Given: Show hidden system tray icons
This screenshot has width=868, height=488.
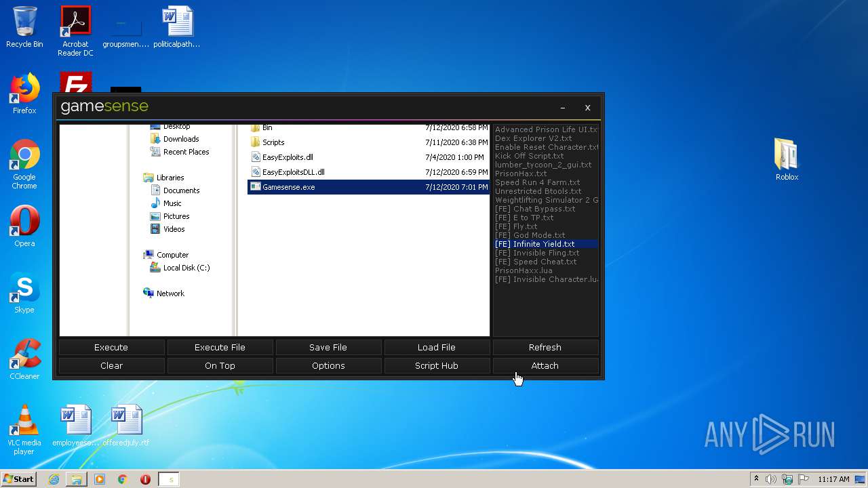Looking at the screenshot, I should tap(756, 479).
